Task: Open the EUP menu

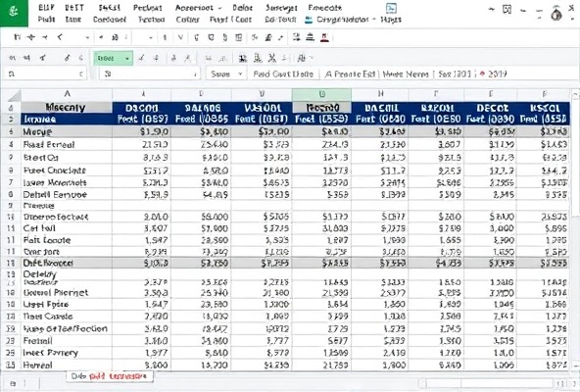Action: click(46, 8)
